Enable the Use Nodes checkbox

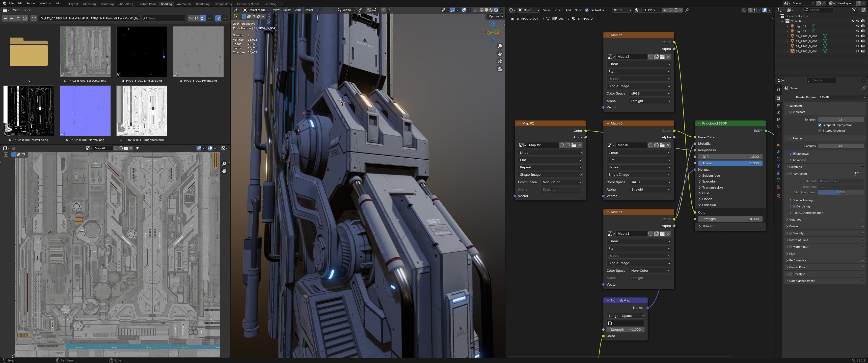pyautogui.click(x=587, y=10)
